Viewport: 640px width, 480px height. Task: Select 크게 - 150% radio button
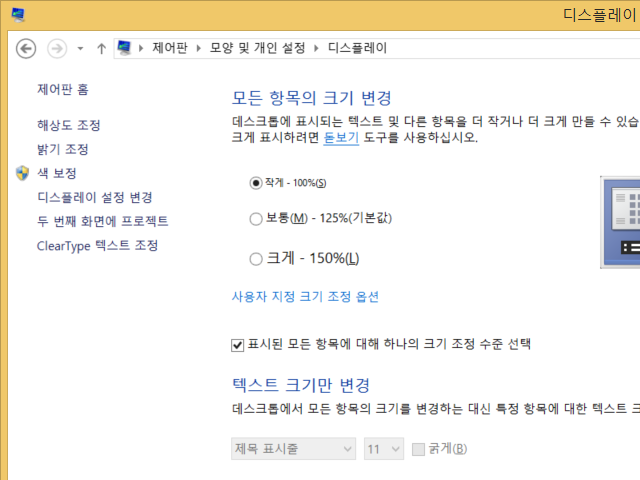[256, 259]
